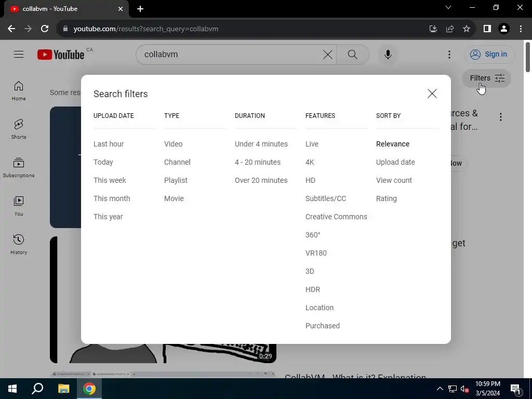Screen dimensions: 532x399
Task: Select Video type filter
Action: (174, 144)
